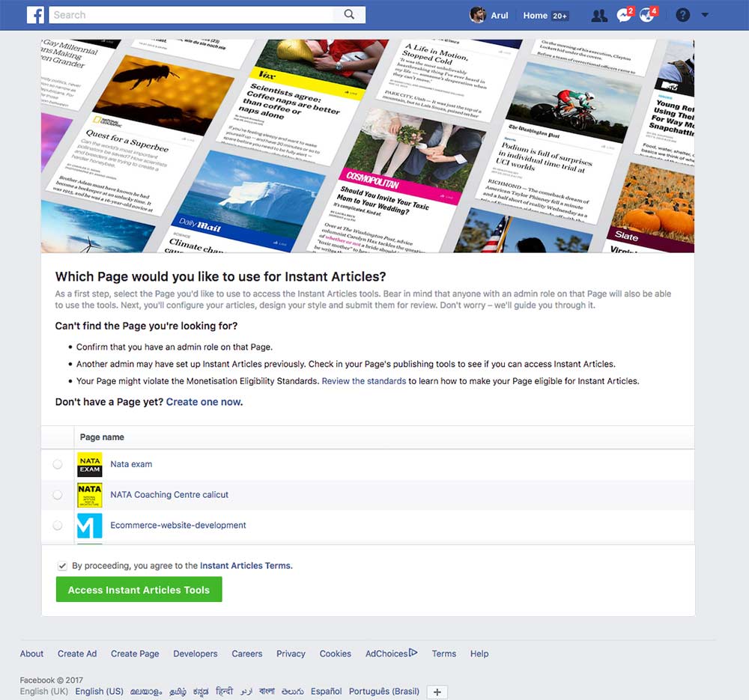Open the Review the standards link

pos(363,381)
